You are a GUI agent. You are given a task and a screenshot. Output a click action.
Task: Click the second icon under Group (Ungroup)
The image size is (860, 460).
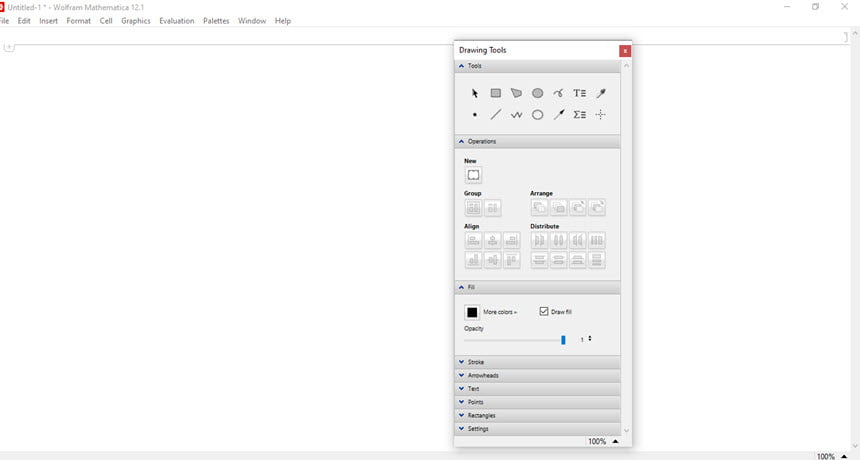tap(493, 208)
